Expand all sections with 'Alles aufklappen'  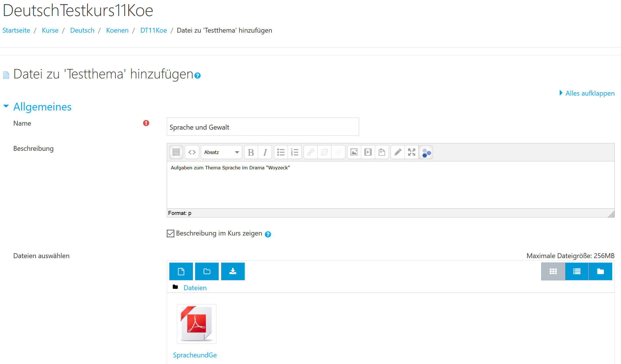click(x=590, y=93)
